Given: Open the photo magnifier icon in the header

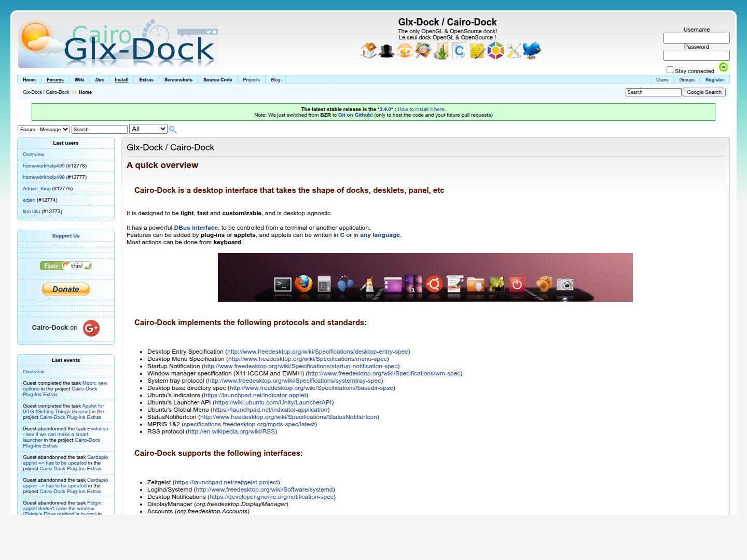Looking at the screenshot, I should point(423,51).
